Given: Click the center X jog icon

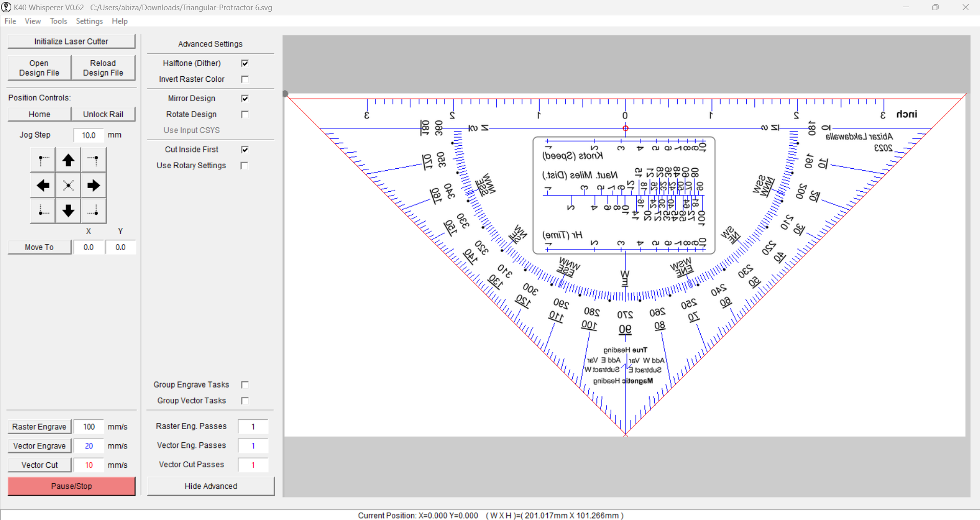Looking at the screenshot, I should pos(68,185).
